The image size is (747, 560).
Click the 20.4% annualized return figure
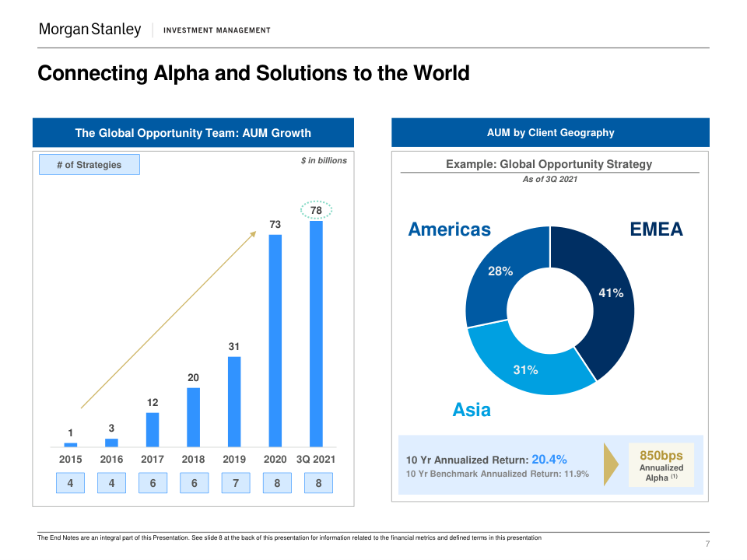549,459
